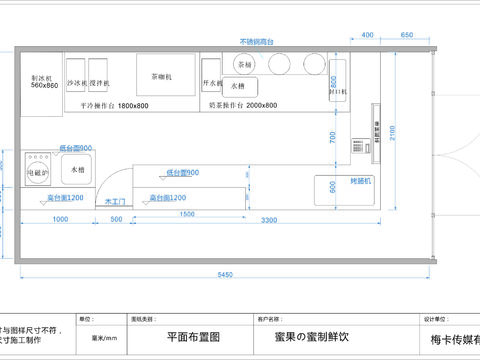Click the '高台面1200' label on the middle counter

(x=168, y=198)
